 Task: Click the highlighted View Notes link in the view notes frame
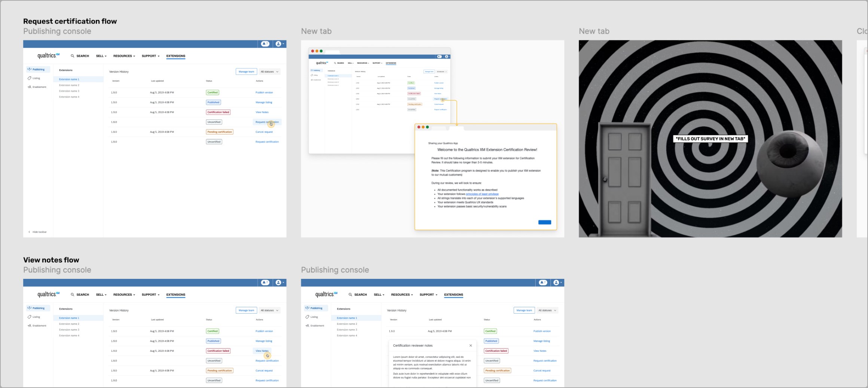pyautogui.click(x=262, y=351)
